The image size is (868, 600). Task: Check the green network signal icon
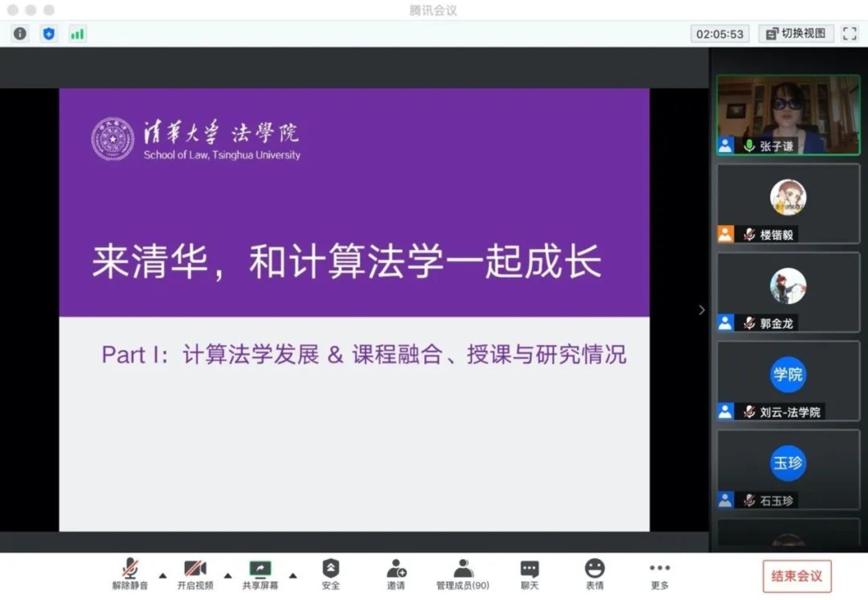(77, 34)
